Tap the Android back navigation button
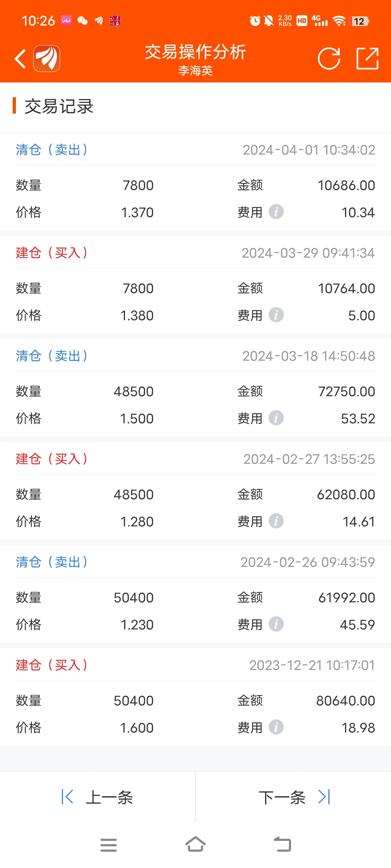This screenshot has width=391, height=868. click(282, 844)
